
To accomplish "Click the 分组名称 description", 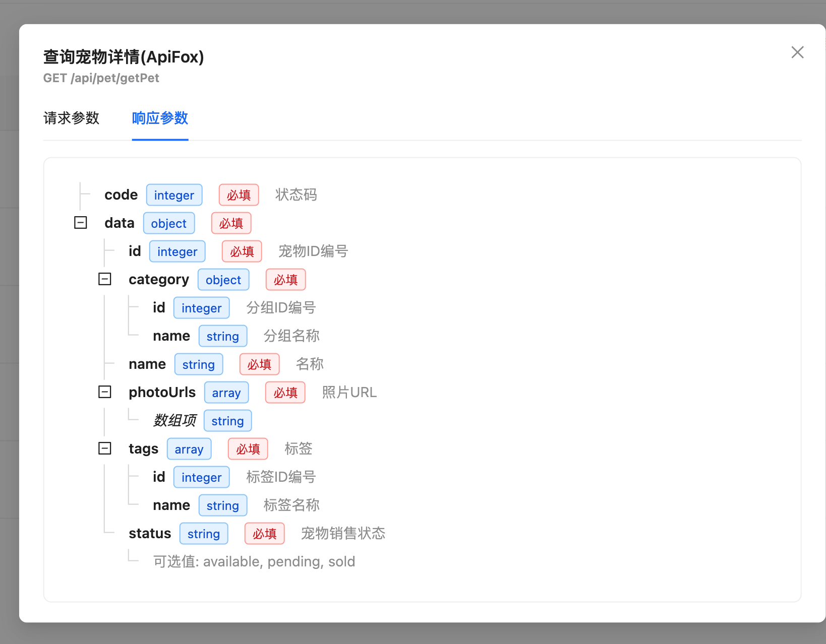I will (x=291, y=336).
